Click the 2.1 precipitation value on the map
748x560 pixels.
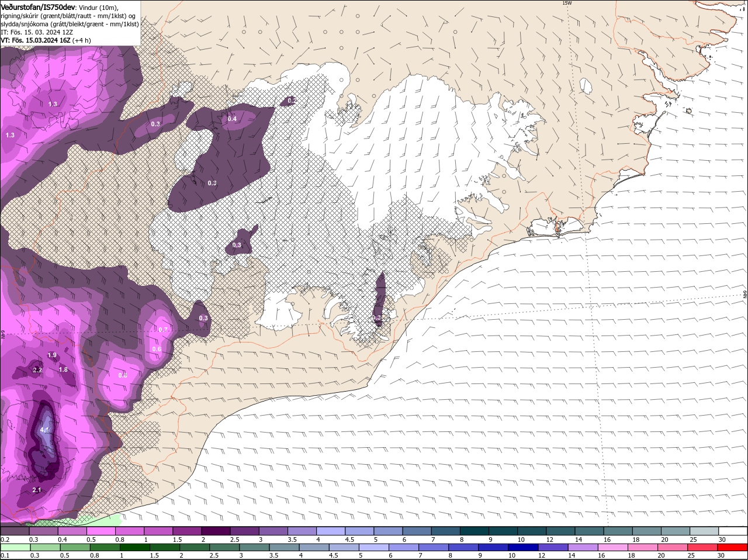pos(37,490)
